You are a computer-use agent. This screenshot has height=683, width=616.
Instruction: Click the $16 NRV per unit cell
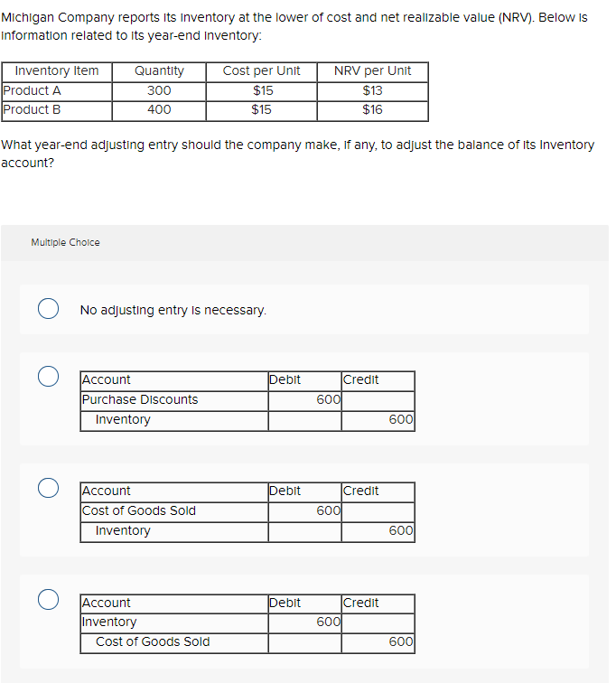[372, 109]
